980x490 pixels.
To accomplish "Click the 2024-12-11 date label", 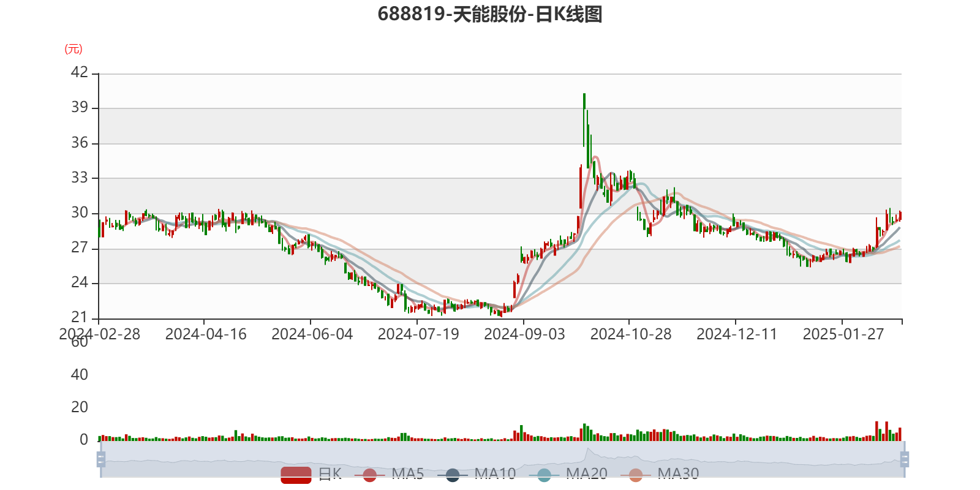I will 737,334.
